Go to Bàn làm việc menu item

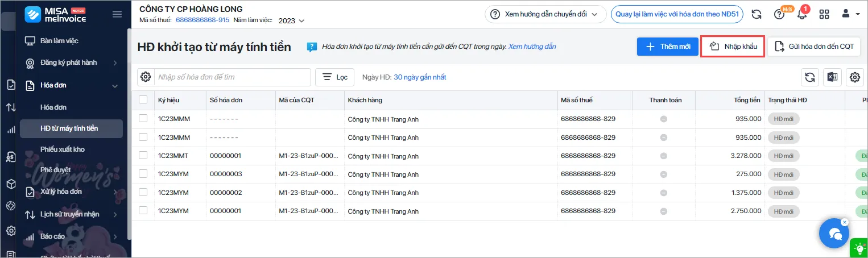tap(59, 41)
